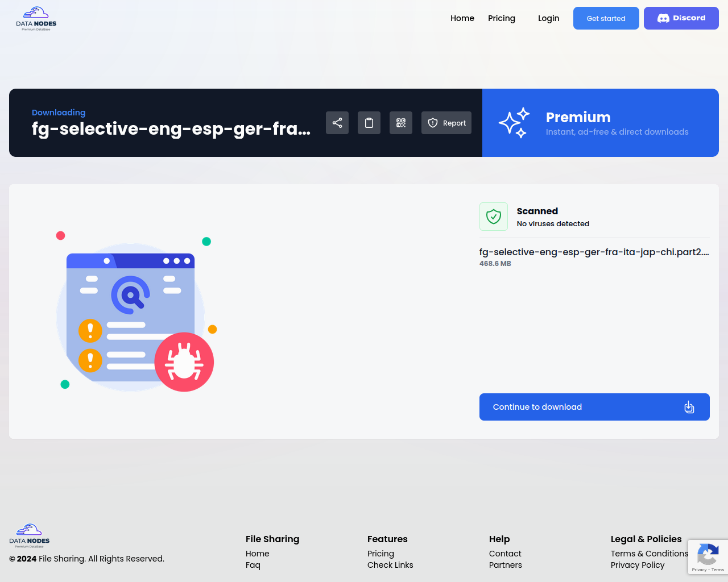Viewport: 728px width, 582px height.
Task: Click the download icon on Continue button
Action: coord(689,407)
